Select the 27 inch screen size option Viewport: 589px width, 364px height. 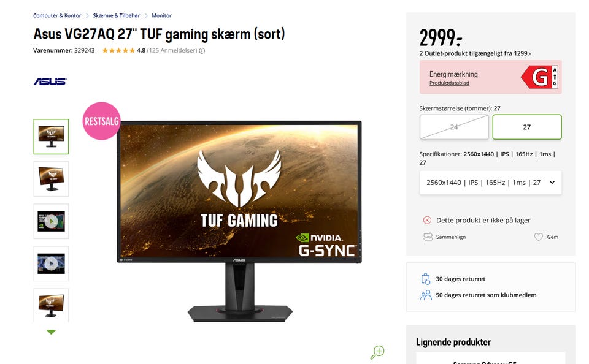click(527, 127)
